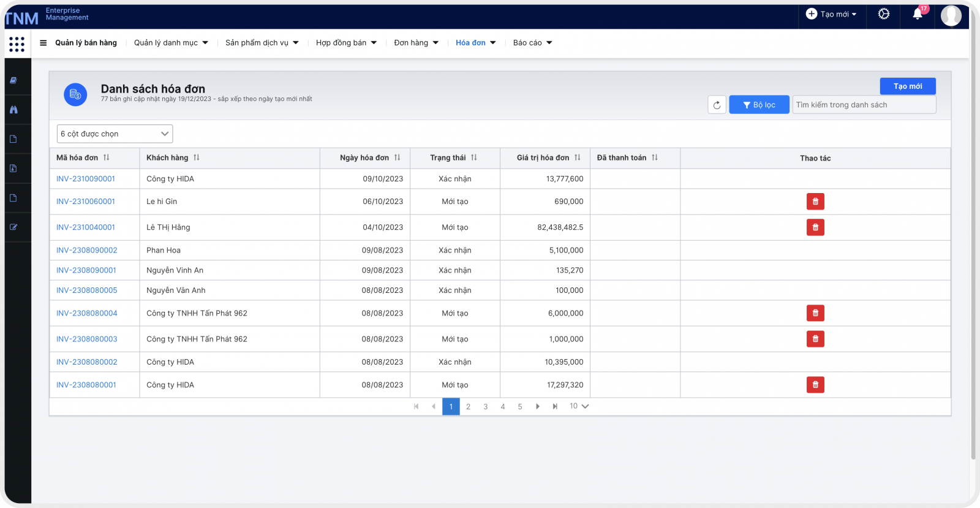This screenshot has width=980, height=508.
Task: Open invoice INV-2308090002
Action: [87, 250]
